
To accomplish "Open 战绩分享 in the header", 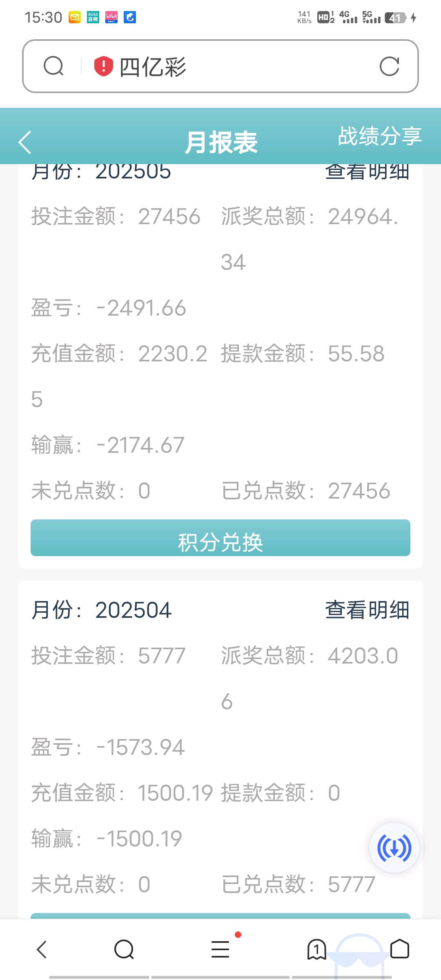I will [380, 136].
